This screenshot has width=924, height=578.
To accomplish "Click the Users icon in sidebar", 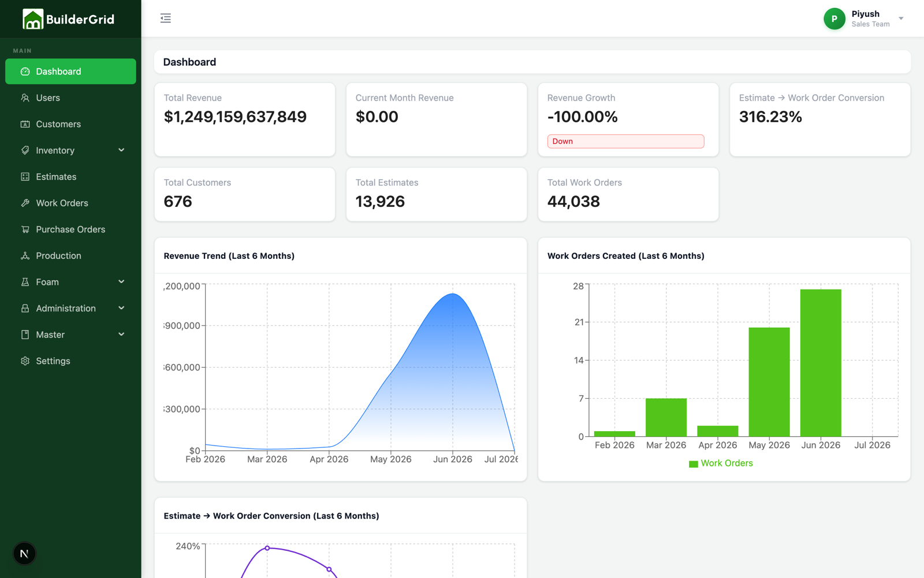I will (25, 98).
